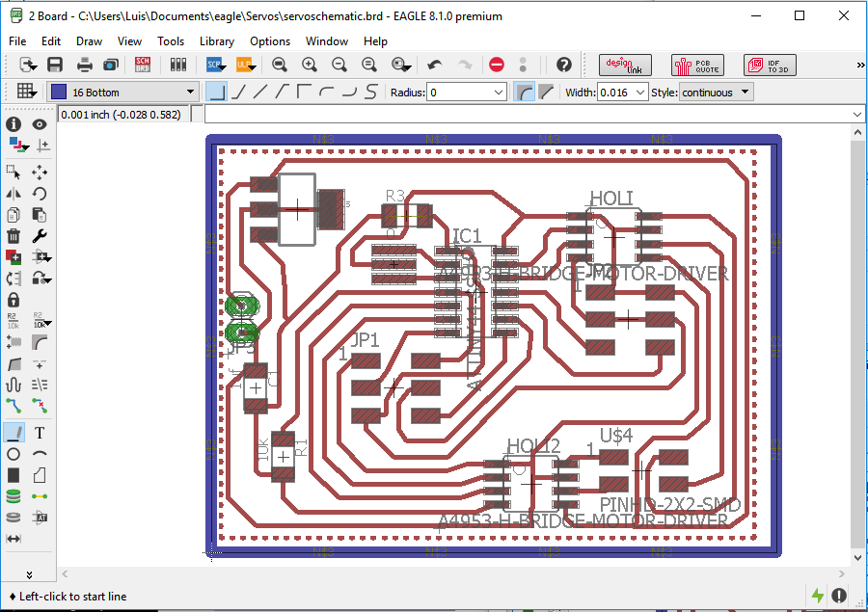Toggle round miter style button
The width and height of the screenshot is (868, 612).
(x=524, y=92)
